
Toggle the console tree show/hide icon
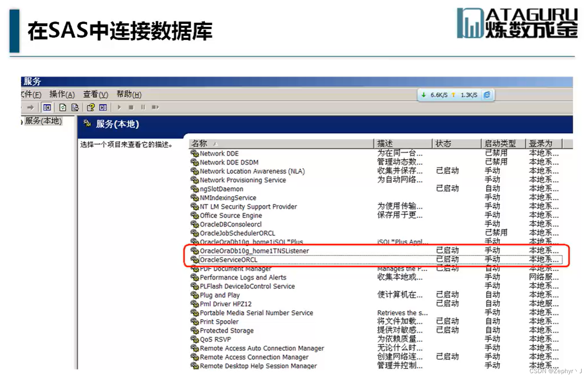click(46, 107)
